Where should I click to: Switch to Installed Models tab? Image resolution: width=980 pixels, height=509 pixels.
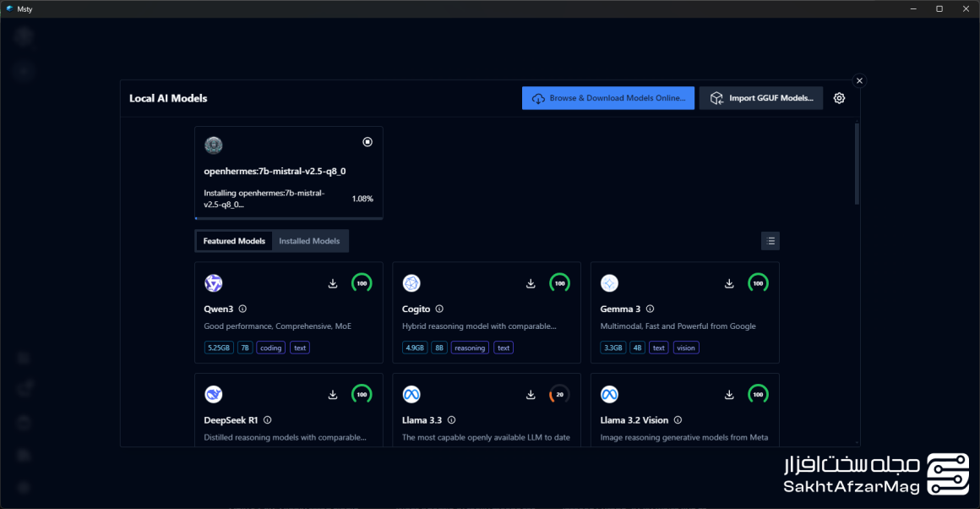click(x=309, y=241)
